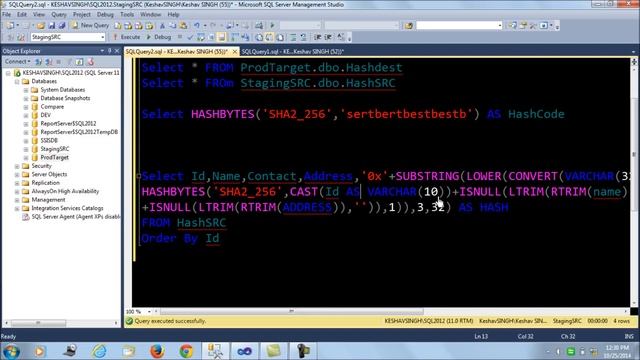640x360 pixels.
Task: Click Display Estimated Execution Plan icon
Action: pos(201,37)
